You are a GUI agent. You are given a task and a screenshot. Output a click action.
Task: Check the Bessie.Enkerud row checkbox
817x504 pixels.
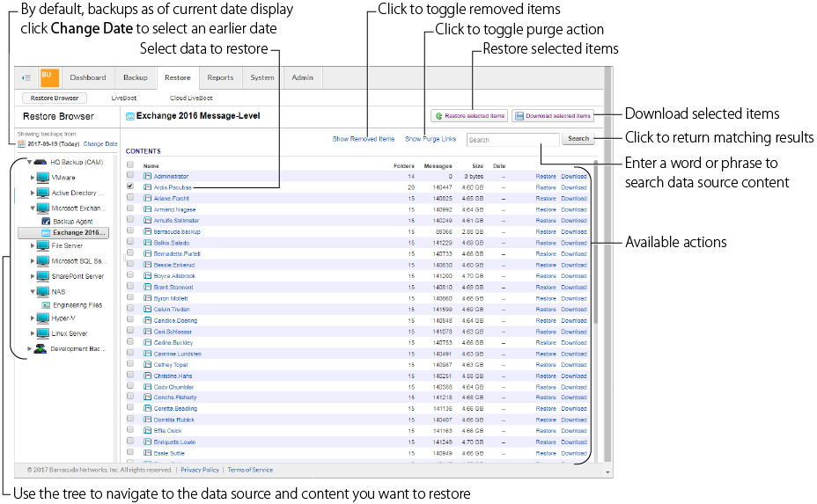130,264
